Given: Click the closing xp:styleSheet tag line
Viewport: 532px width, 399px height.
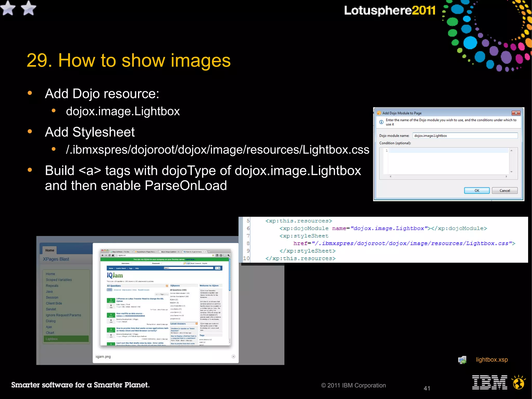Looking at the screenshot, I should point(307,251).
